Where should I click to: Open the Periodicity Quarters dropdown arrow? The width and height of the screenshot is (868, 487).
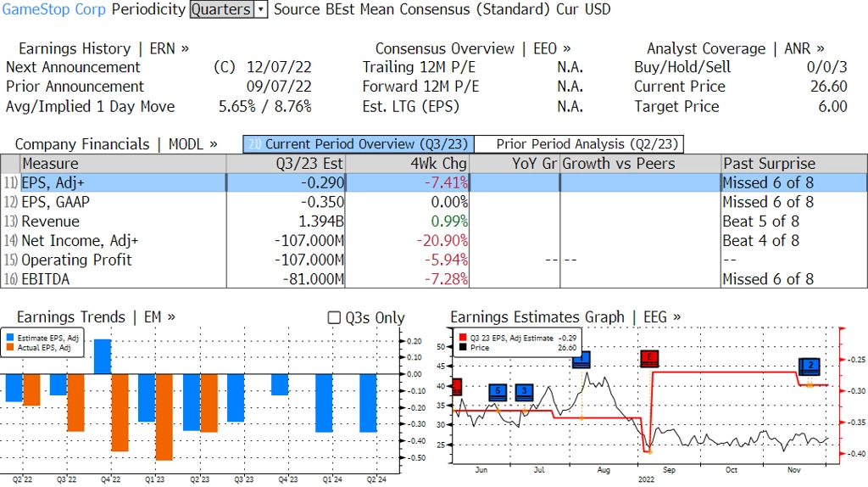pyautogui.click(x=261, y=9)
